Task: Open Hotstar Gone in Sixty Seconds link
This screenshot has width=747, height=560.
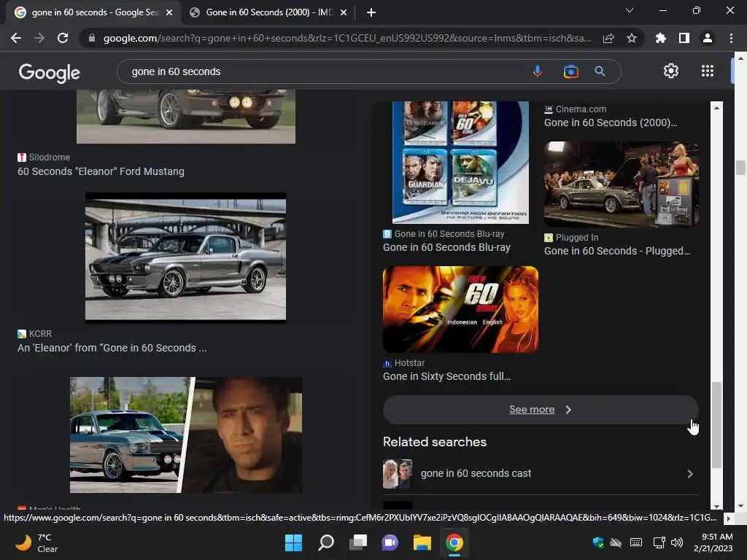Action: 446,376
